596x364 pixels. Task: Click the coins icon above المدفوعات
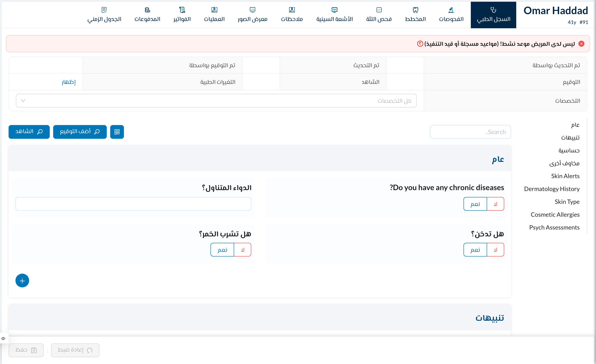tap(147, 10)
